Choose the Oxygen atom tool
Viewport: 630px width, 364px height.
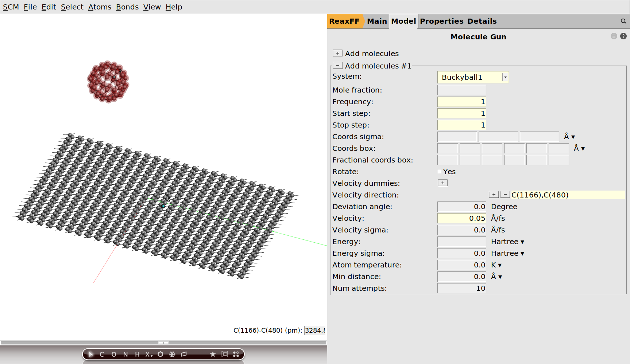click(x=114, y=354)
